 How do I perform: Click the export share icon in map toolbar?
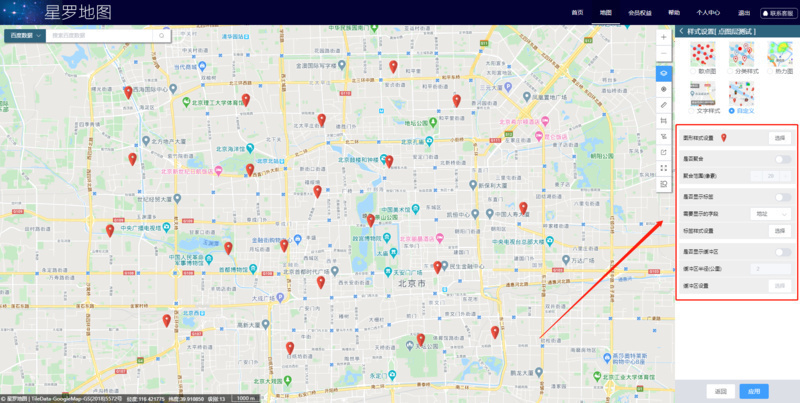click(664, 152)
